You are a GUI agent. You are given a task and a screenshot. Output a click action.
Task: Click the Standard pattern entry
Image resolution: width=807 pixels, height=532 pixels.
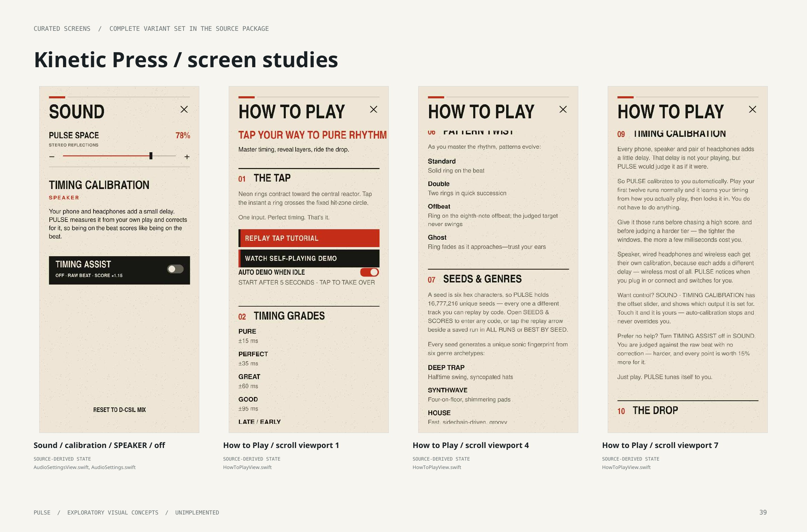pos(456,166)
